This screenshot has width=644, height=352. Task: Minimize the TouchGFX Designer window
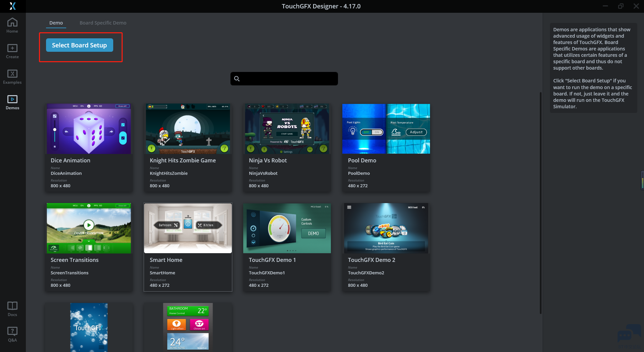[x=605, y=6]
